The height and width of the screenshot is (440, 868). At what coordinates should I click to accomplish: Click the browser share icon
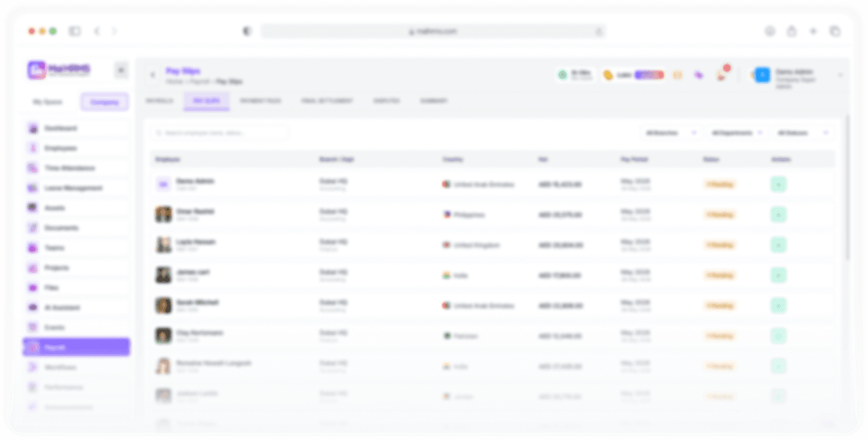point(792,31)
